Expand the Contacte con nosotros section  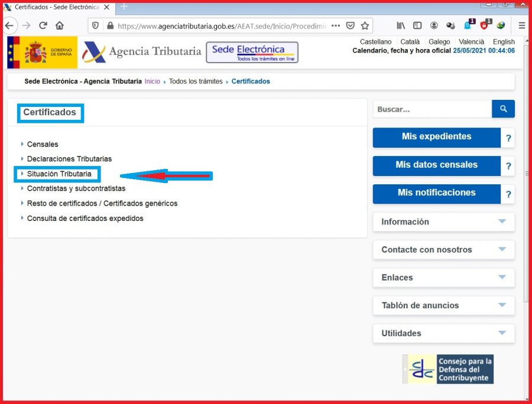(x=443, y=250)
